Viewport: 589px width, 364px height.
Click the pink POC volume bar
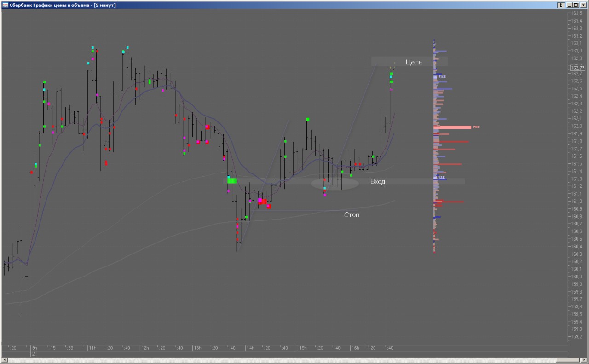453,127
